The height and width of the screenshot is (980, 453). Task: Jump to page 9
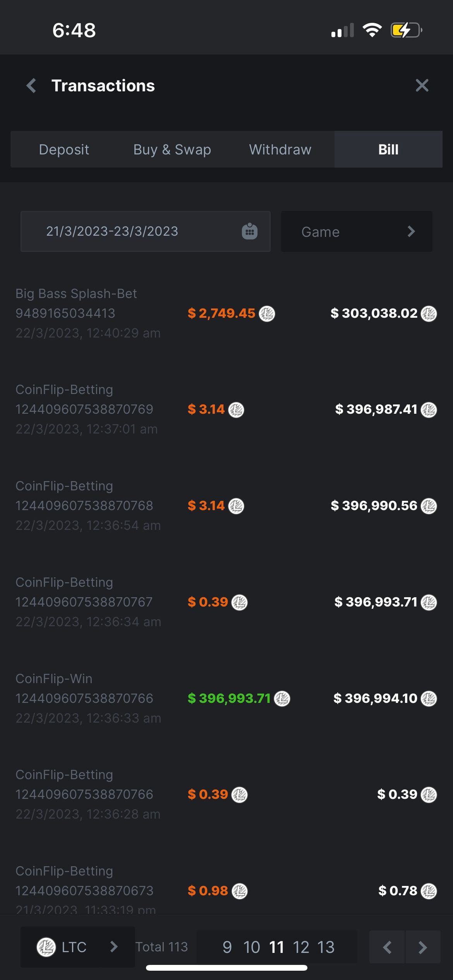(x=227, y=947)
